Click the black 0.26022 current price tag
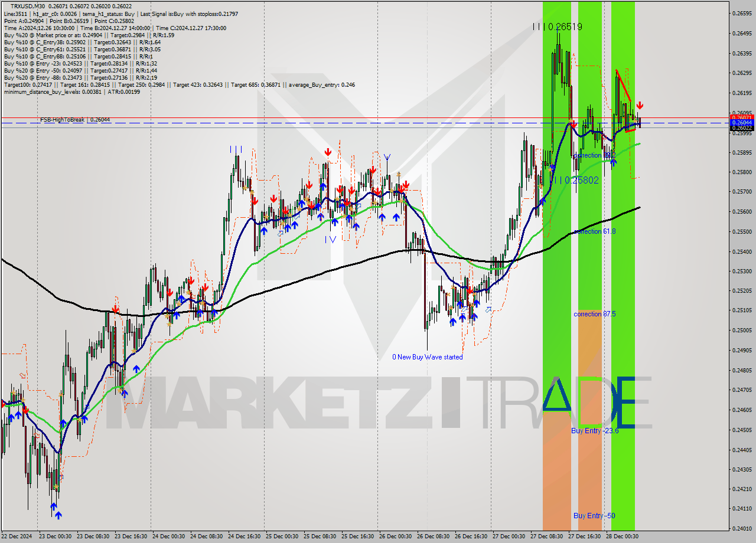This screenshot has width=756, height=543. (742, 128)
